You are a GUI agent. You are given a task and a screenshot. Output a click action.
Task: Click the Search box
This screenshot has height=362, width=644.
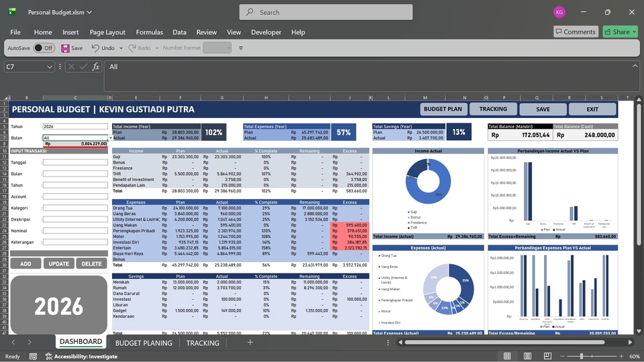point(326,12)
